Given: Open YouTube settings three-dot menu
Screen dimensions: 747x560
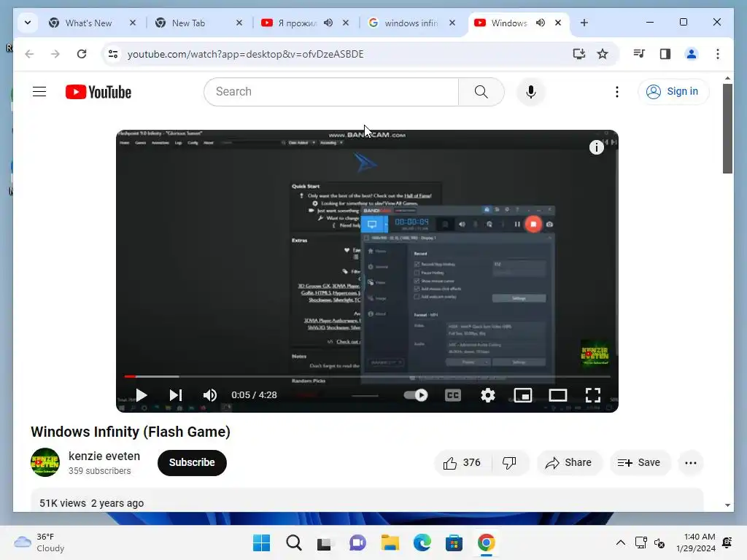Looking at the screenshot, I should pyautogui.click(x=617, y=91).
